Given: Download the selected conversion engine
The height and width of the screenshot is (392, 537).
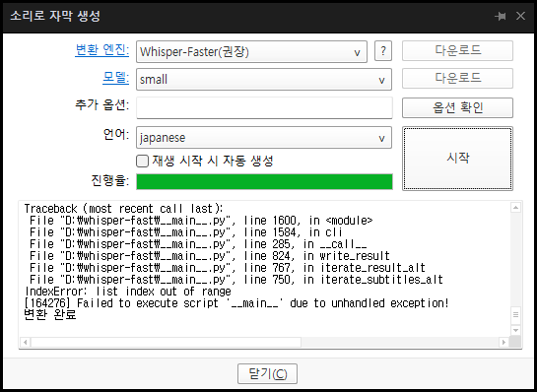Looking at the screenshot, I should [x=457, y=51].
